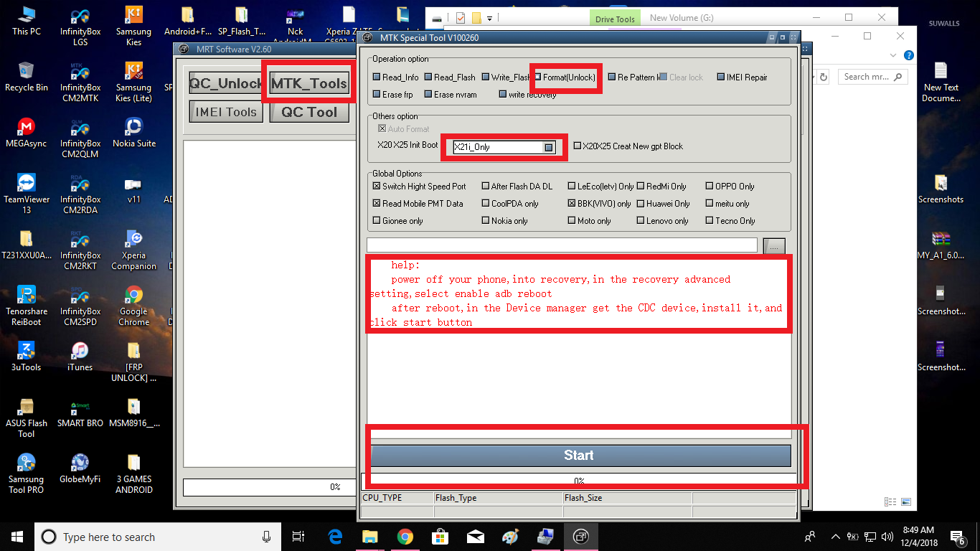This screenshot has height=551, width=980.
Task: Open the Nokia Suite desktop icon
Action: (x=133, y=132)
